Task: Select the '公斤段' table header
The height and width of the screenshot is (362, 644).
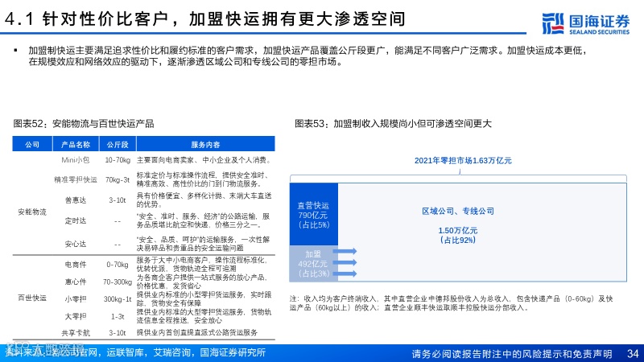Action: tap(118, 145)
